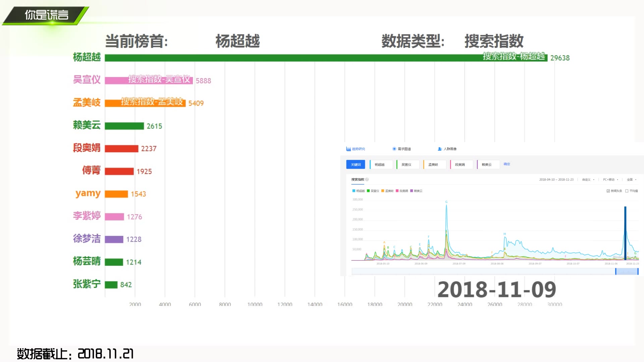
Task: Select the 孟美岐 keyword input box
Action: 435,165
